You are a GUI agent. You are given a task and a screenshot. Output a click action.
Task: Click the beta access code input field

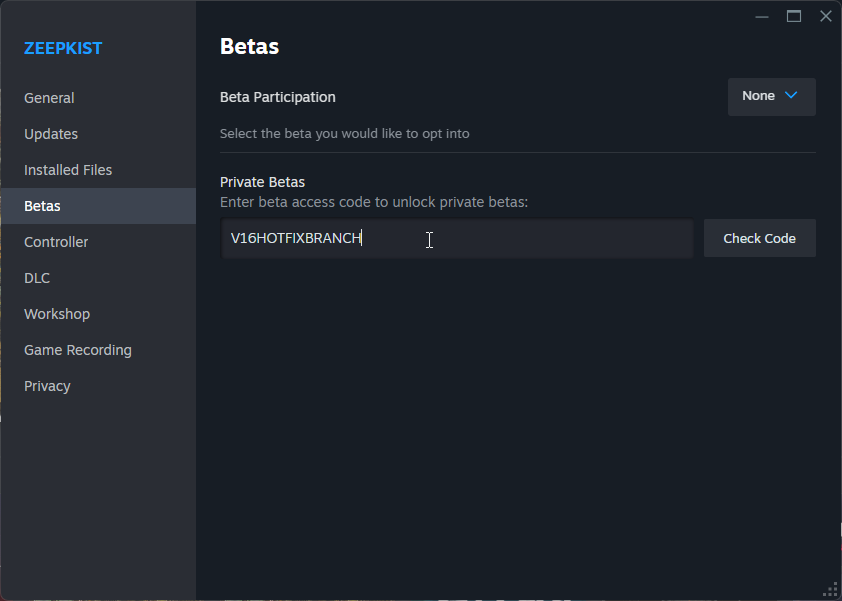(x=457, y=239)
